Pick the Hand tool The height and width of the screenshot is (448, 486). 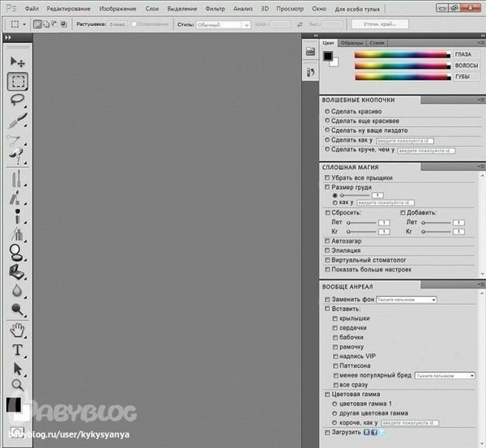pyautogui.click(x=17, y=331)
